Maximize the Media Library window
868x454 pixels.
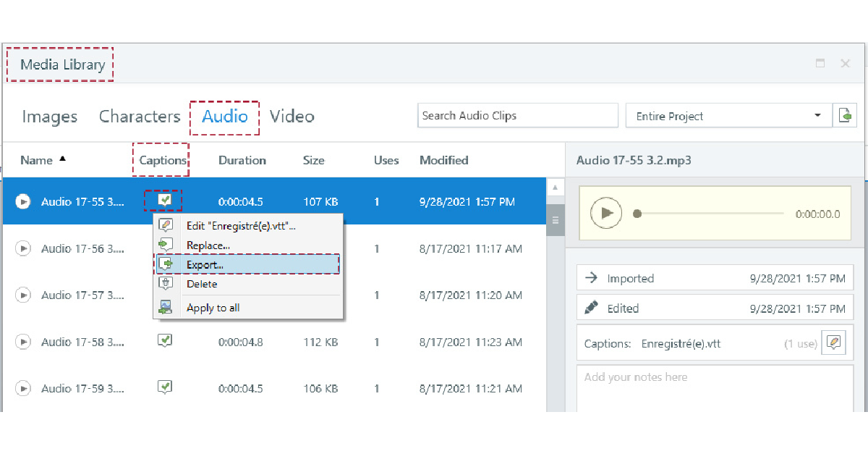click(820, 63)
